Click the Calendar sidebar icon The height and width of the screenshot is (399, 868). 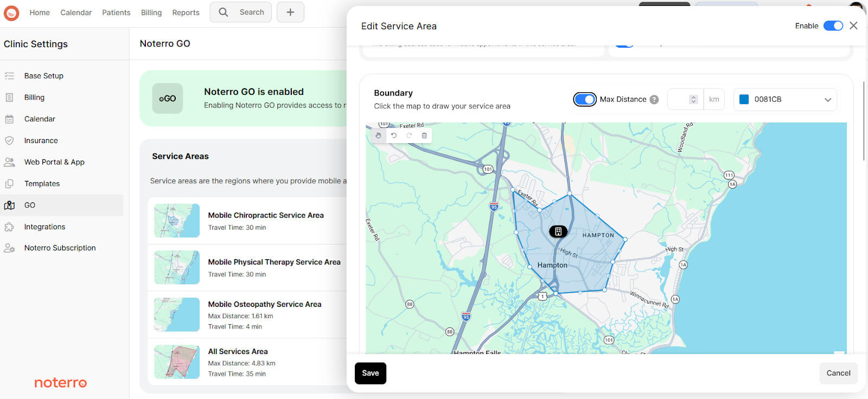pyautogui.click(x=9, y=119)
